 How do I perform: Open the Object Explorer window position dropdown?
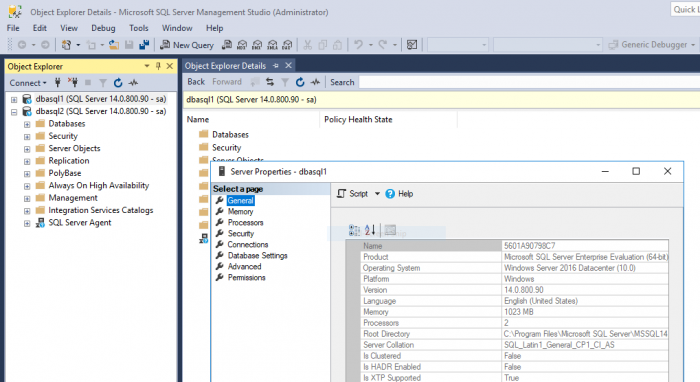tap(146, 66)
